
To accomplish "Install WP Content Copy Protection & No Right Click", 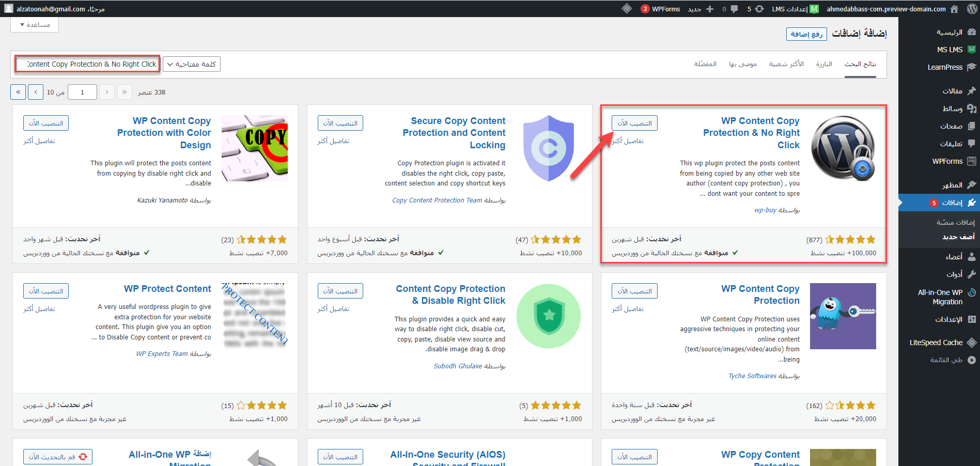I will 634,123.
